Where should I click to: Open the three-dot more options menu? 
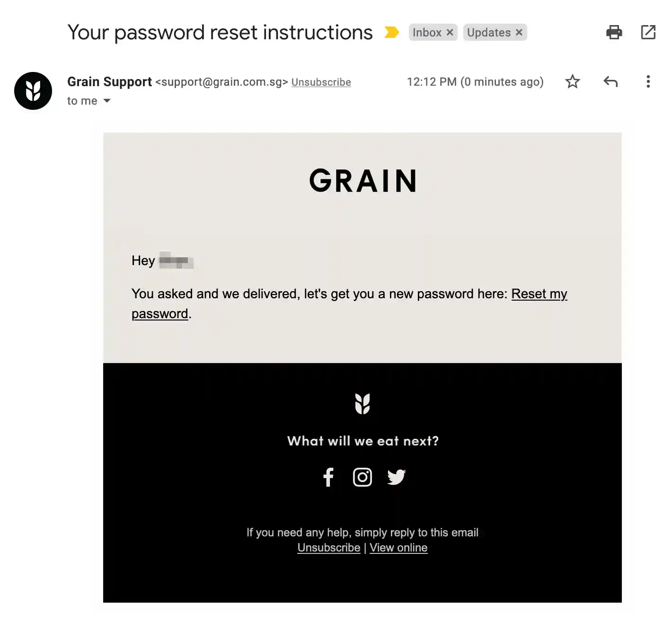coord(648,82)
